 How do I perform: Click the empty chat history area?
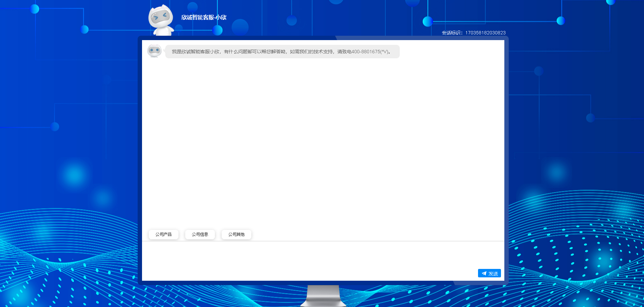(x=323, y=142)
